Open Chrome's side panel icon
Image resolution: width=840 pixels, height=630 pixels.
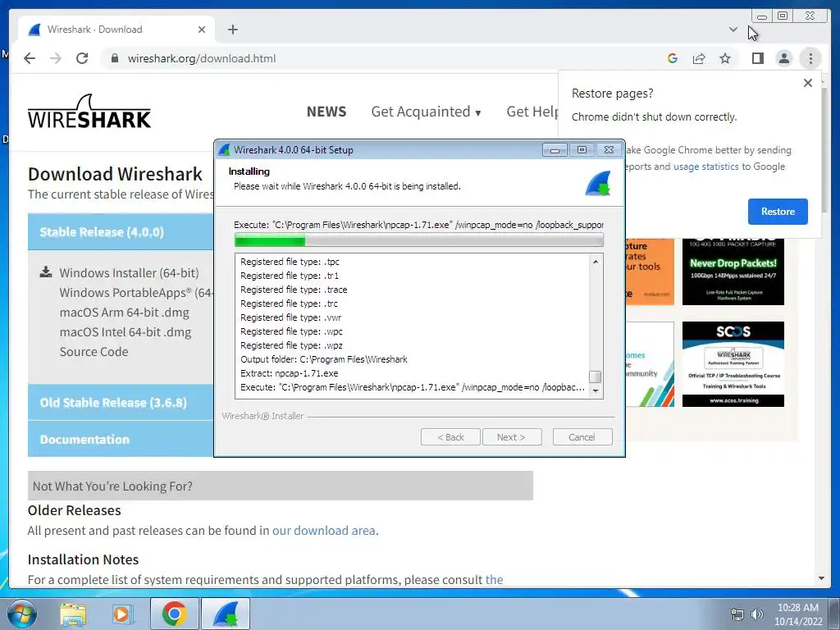click(757, 58)
